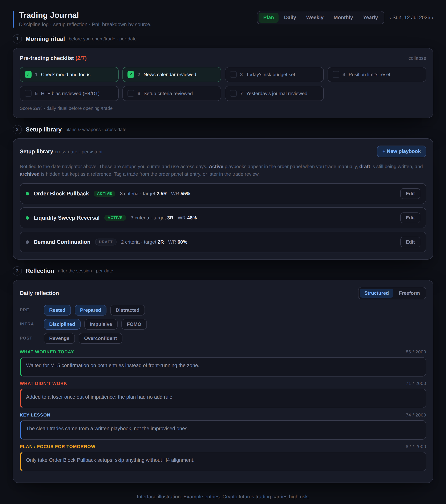The width and height of the screenshot is (446, 504).
Task: Click the ACTIVE badge on Liquidity Sweep Reversal
Action: tap(115, 218)
